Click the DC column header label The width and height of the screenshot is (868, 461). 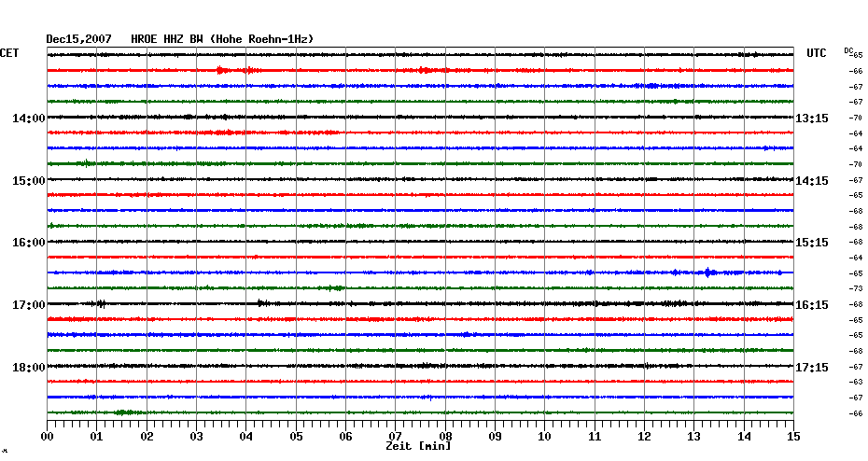tap(848, 50)
